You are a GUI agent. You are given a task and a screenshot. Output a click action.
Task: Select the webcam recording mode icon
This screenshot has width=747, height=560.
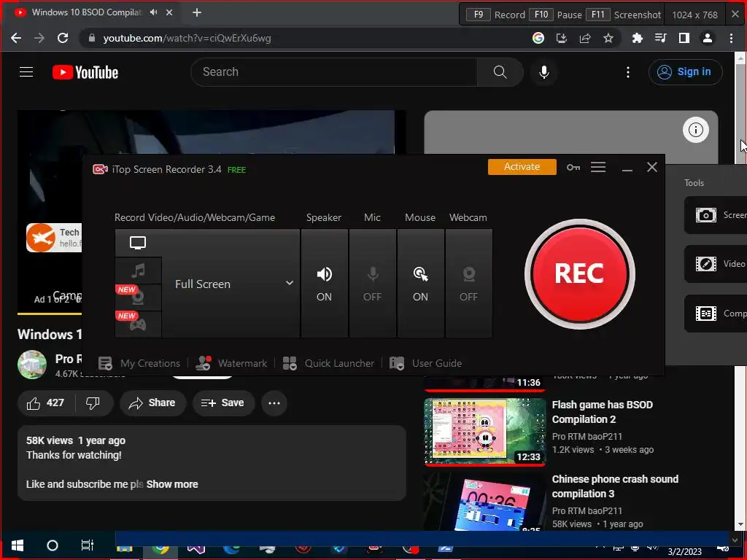point(138,297)
